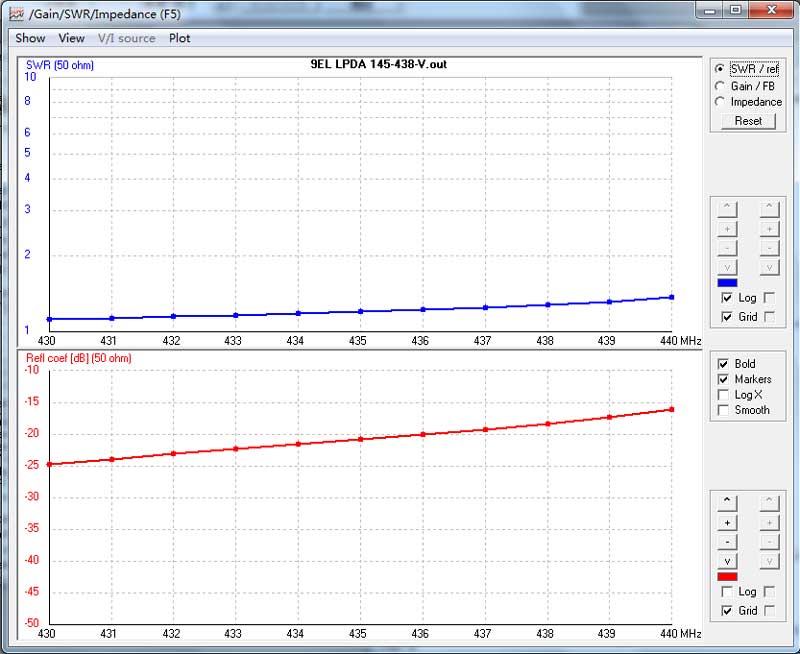Tick the unlabeled box right of SWR Grid
Image resolution: width=800 pixels, height=654 pixels.
pos(769,317)
